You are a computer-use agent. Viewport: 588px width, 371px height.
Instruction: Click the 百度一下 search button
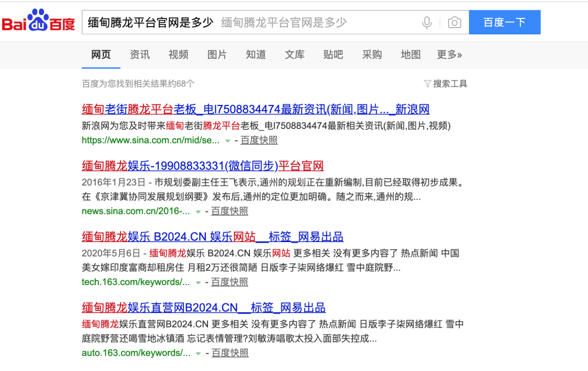(504, 22)
